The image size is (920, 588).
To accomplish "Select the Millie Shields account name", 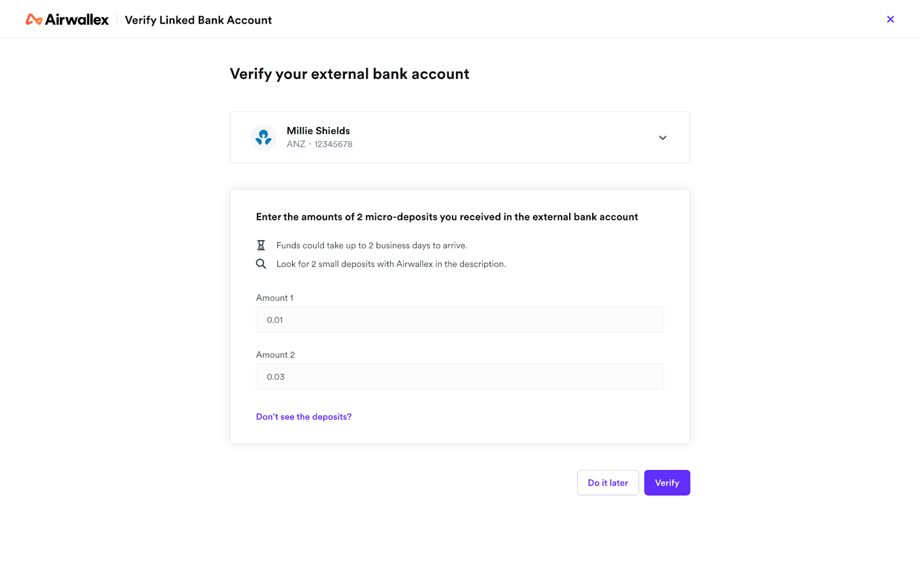I will point(318,131).
